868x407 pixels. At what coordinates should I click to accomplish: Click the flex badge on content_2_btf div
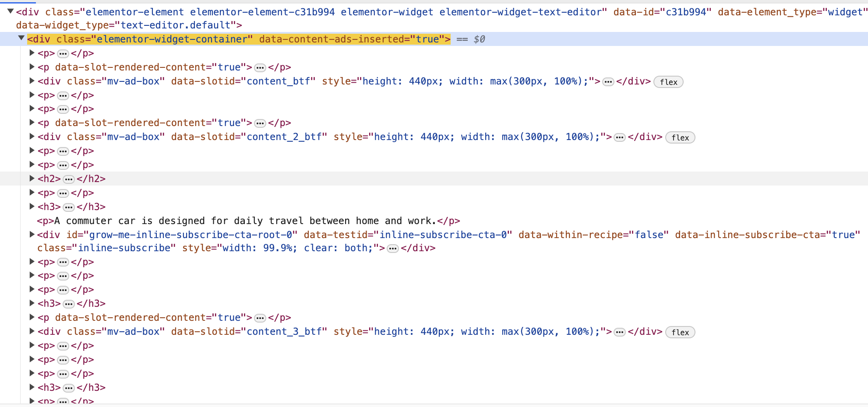[x=680, y=137]
